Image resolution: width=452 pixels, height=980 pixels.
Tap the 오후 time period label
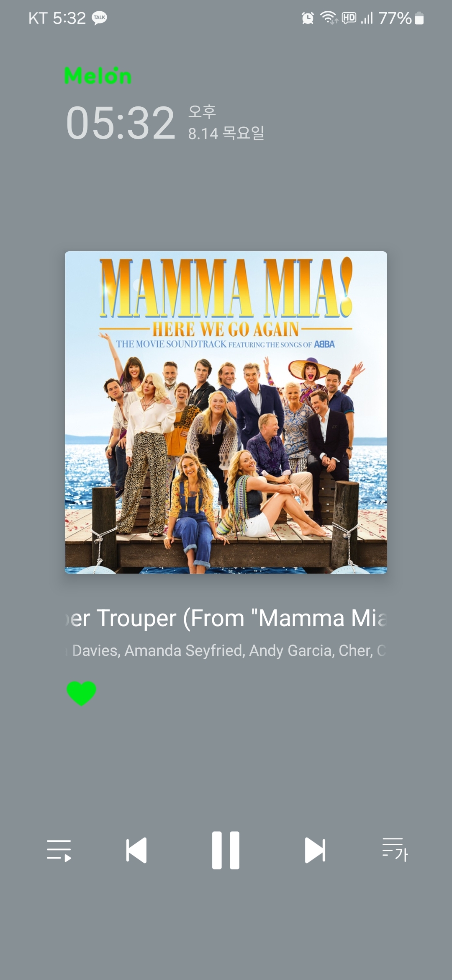pyautogui.click(x=202, y=111)
